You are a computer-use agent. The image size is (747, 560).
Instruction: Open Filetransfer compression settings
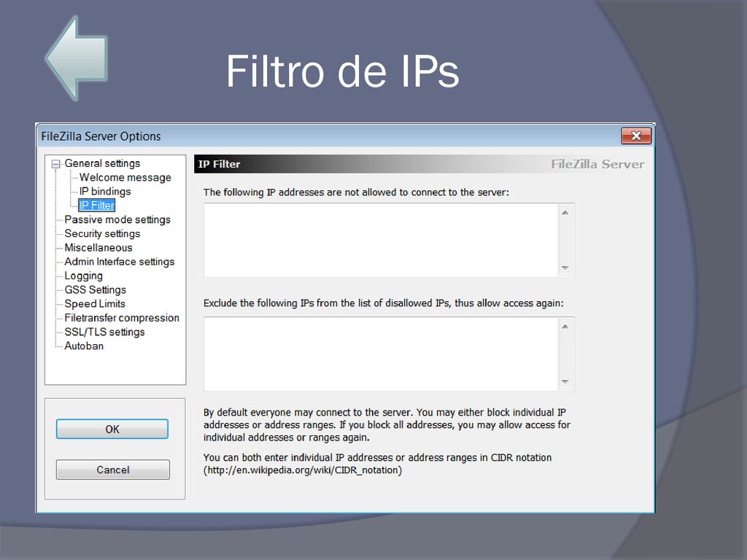pos(122,318)
